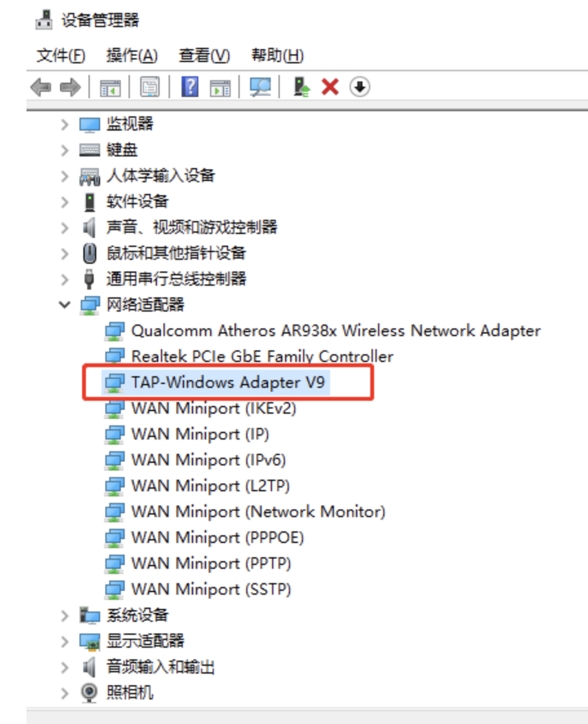Click the USB icon beside 通用串行总线控制器
The width and height of the screenshot is (588, 724).
90,279
